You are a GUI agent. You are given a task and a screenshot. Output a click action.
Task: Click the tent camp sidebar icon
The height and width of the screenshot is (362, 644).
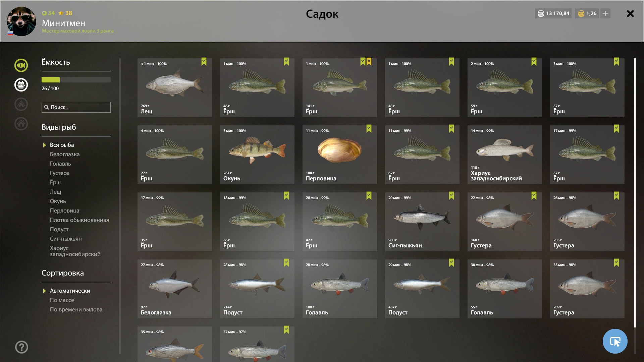click(21, 104)
